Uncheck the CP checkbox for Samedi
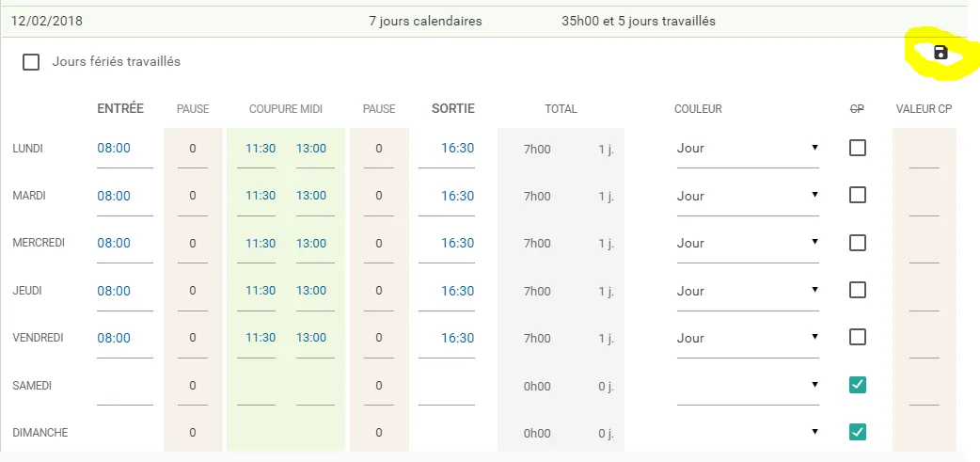The width and height of the screenshot is (980, 462). [x=858, y=385]
